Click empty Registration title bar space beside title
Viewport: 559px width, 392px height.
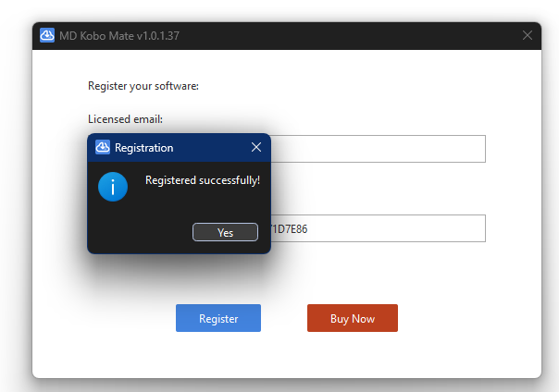211,147
